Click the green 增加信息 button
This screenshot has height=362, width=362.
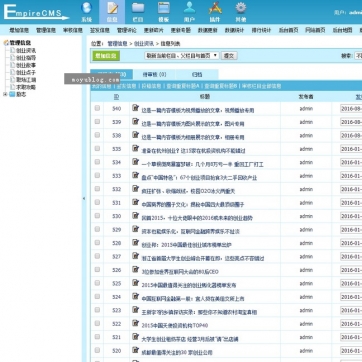106,56
